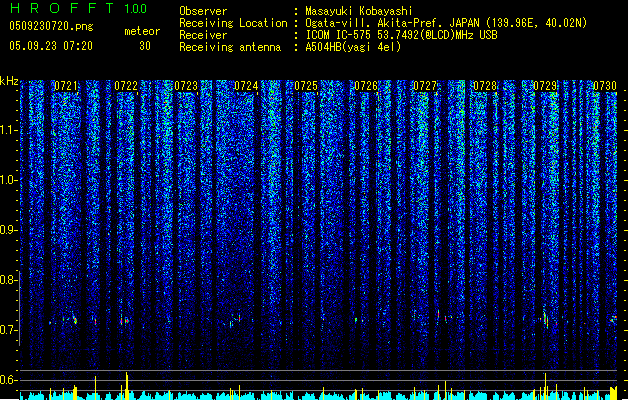
Task: Click receiver text ICOM IC-575 53.7492 MHz USB
Action: click(x=401, y=35)
